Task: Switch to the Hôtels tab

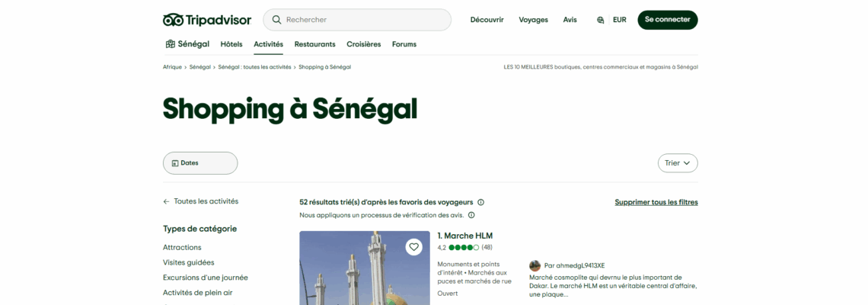Action: [231, 44]
